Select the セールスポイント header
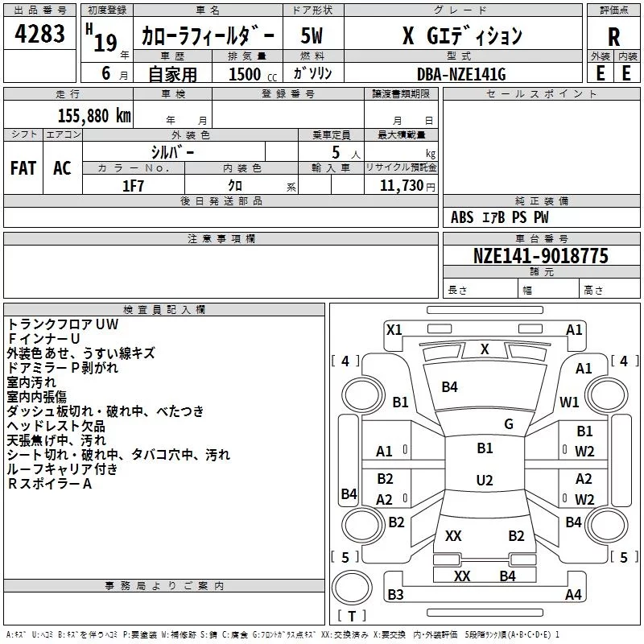 [541, 94]
